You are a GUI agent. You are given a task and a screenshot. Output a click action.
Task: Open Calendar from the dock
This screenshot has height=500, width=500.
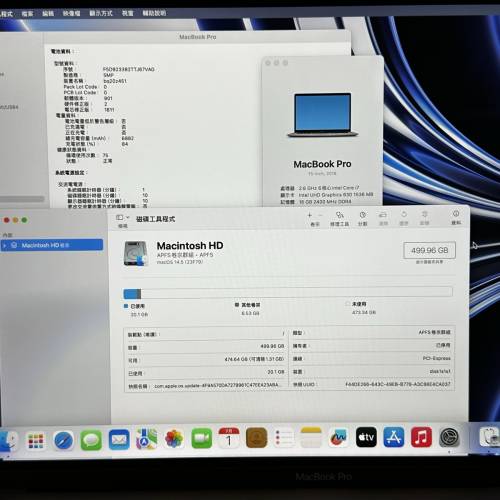(x=229, y=438)
